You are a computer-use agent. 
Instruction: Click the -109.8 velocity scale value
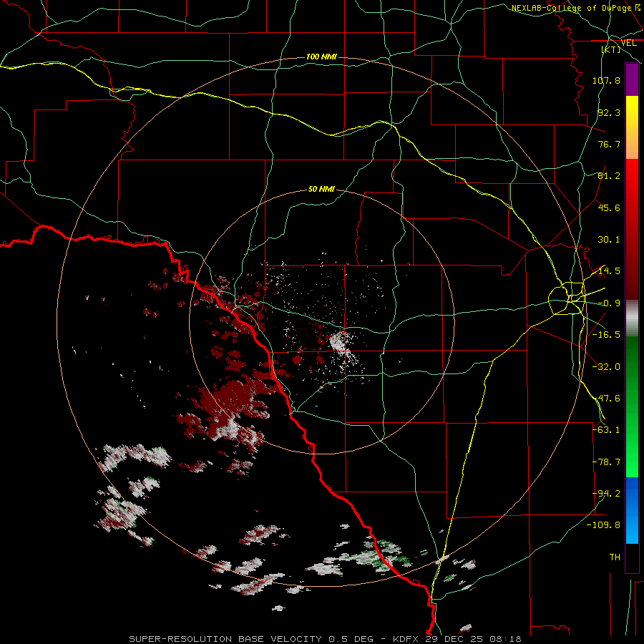(604, 525)
